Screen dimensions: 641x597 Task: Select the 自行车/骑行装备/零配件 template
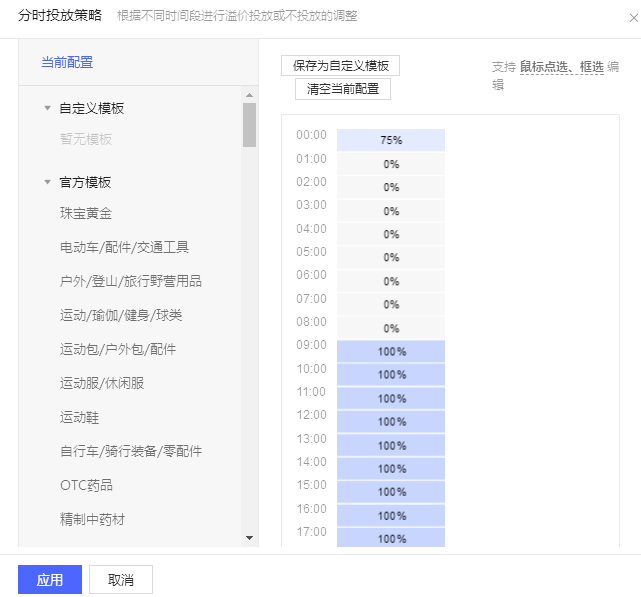pyautogui.click(x=131, y=451)
